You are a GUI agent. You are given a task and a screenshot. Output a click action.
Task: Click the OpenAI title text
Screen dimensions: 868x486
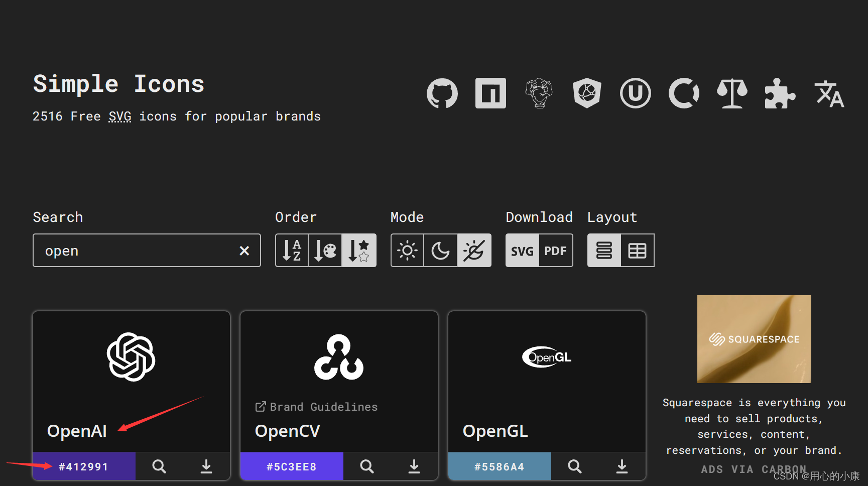(77, 431)
